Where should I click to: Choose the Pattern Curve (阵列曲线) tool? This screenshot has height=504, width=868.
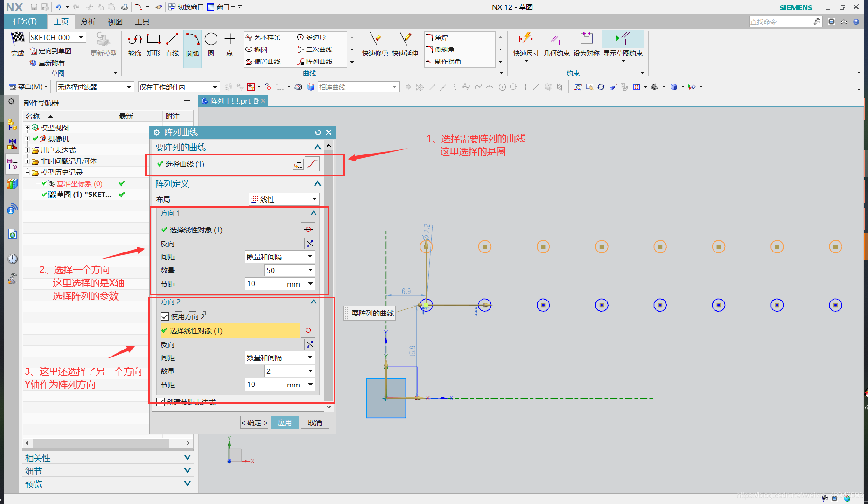(x=315, y=62)
